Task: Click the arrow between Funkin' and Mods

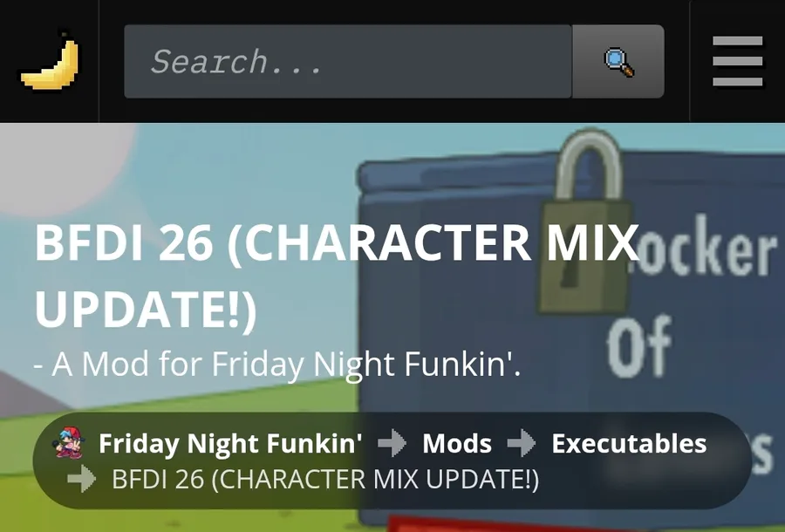Action: (392, 443)
